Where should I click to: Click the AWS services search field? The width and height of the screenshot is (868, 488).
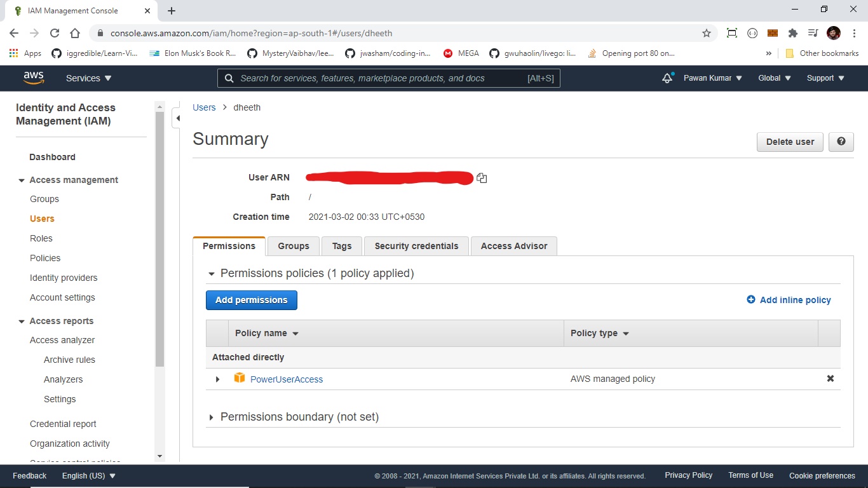click(389, 78)
